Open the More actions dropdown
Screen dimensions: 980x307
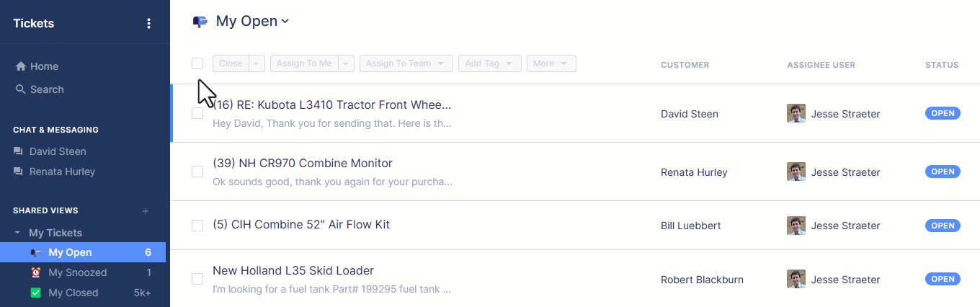551,63
